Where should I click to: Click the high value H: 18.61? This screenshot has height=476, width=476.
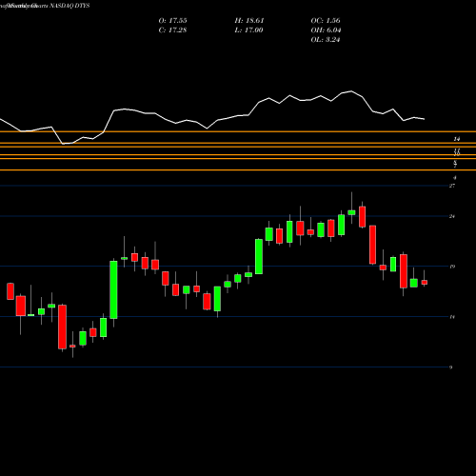249,21
